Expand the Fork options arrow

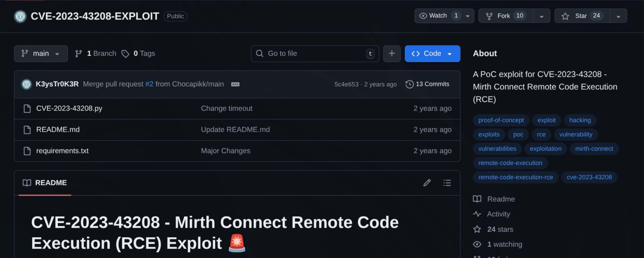pyautogui.click(x=542, y=16)
